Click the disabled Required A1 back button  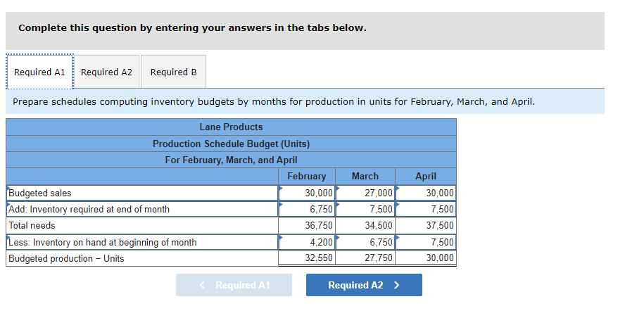[234, 285]
